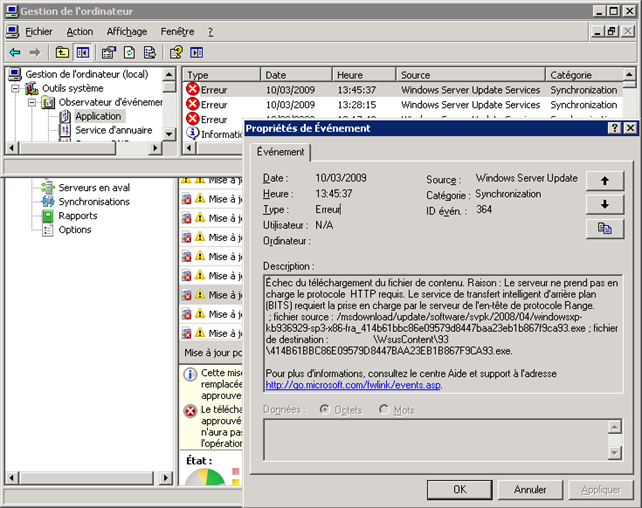Click inside the empty Données box
This screenshot has width=642, height=508.
[x=435, y=440]
